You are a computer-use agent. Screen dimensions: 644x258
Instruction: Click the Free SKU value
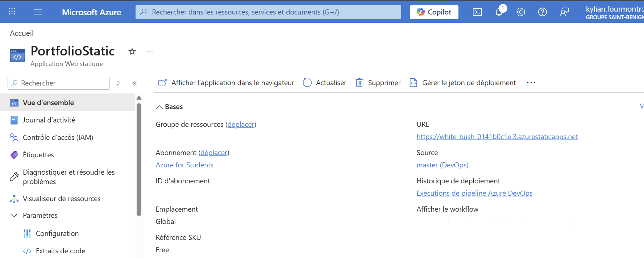(x=162, y=250)
